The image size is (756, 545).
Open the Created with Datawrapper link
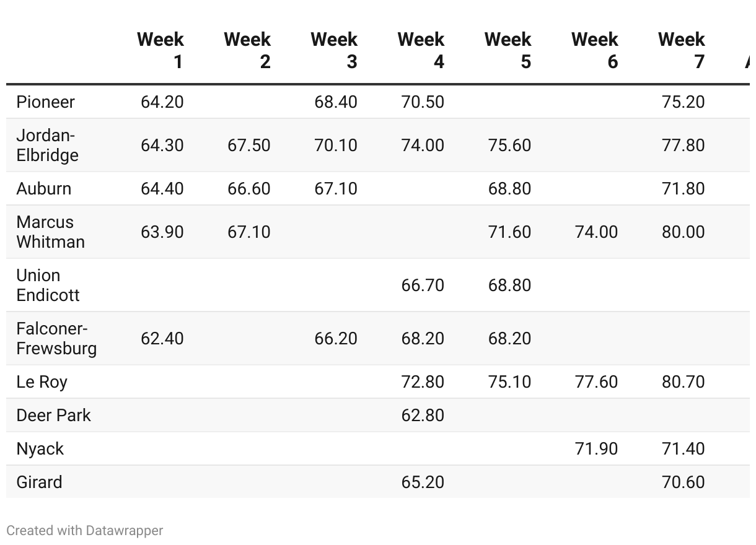click(x=85, y=531)
